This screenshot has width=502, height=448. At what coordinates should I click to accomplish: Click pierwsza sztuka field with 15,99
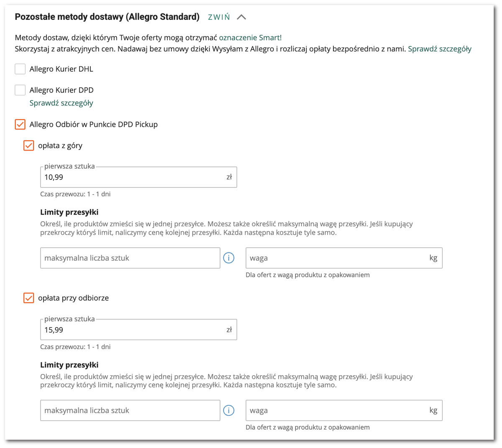click(134, 330)
